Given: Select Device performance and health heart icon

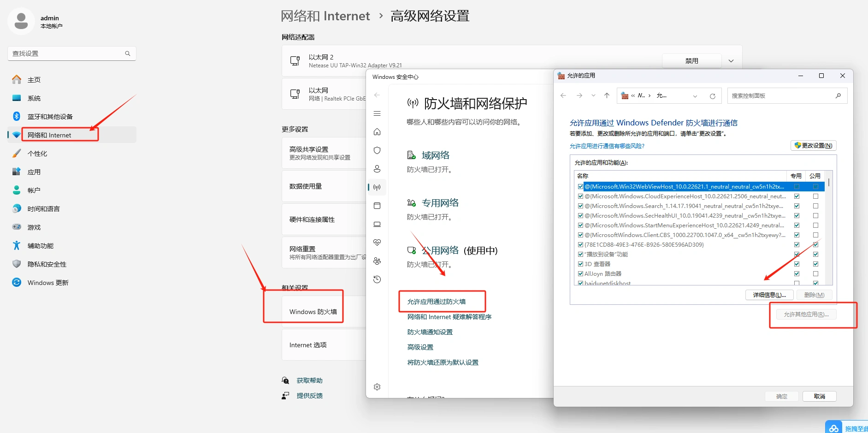Looking at the screenshot, I should (377, 242).
